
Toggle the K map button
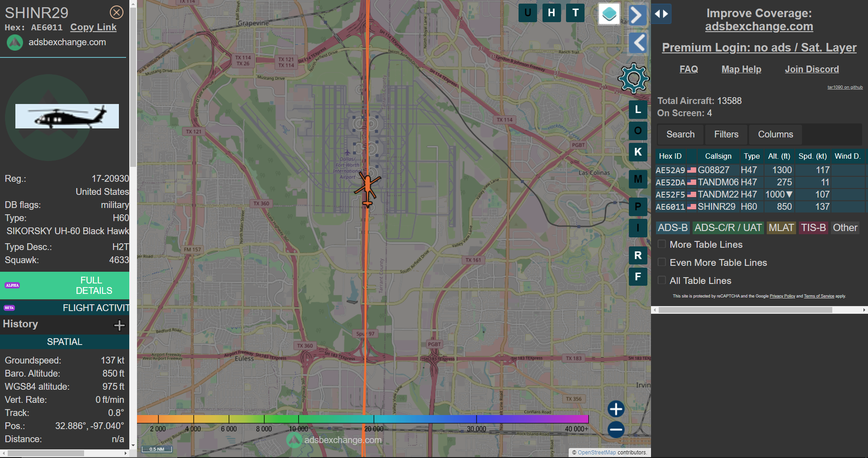(638, 152)
